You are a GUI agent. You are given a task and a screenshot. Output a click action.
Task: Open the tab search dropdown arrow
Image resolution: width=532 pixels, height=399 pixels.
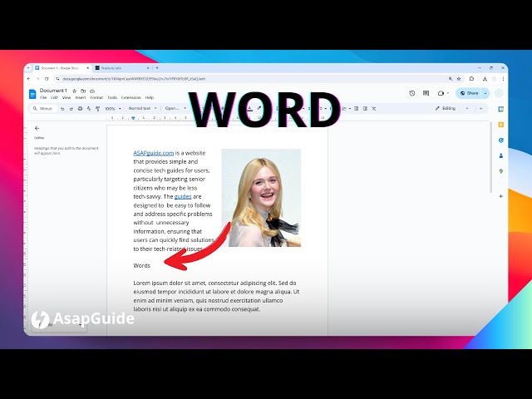(28, 68)
